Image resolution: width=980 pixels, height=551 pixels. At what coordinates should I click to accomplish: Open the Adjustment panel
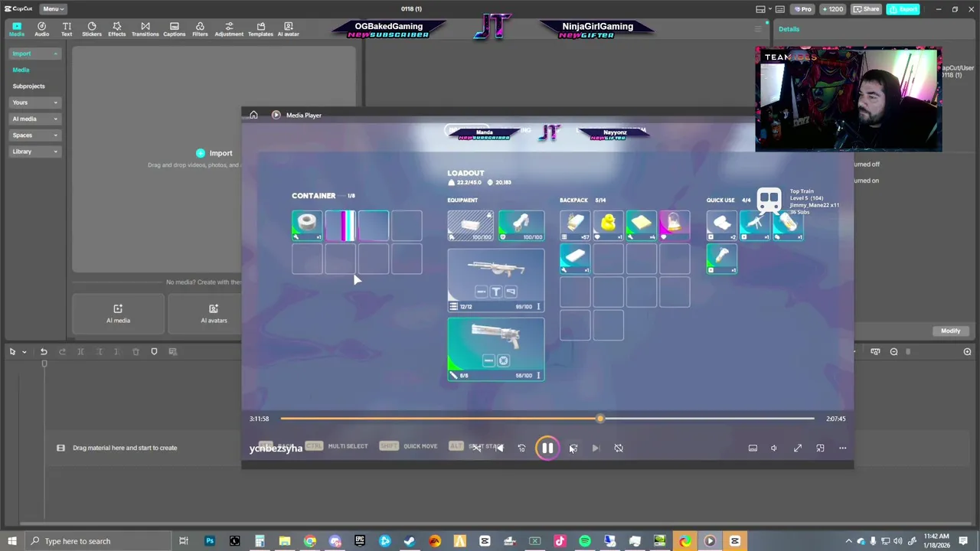click(x=229, y=29)
